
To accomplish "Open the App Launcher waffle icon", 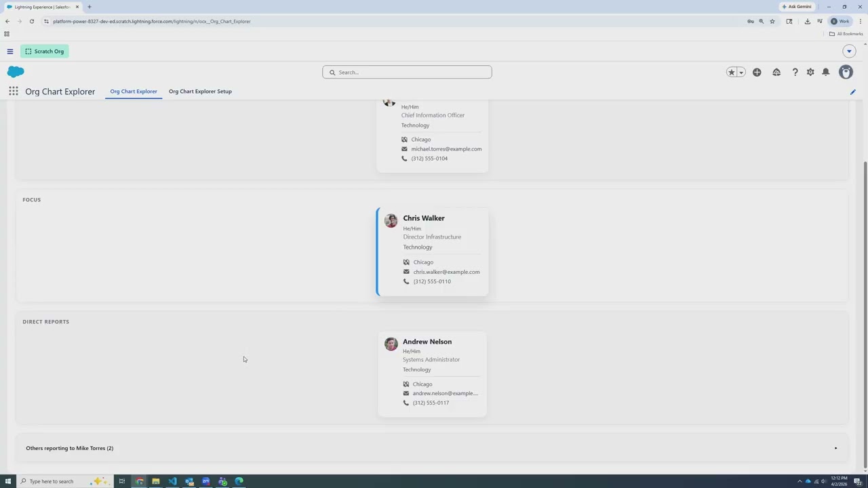I will (14, 91).
